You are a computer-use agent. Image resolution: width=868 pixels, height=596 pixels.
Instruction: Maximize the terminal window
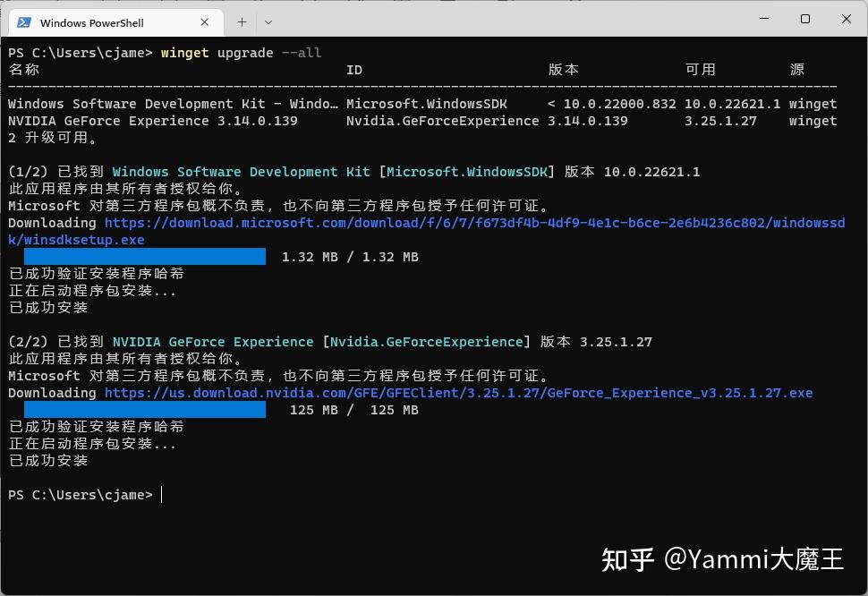click(805, 19)
